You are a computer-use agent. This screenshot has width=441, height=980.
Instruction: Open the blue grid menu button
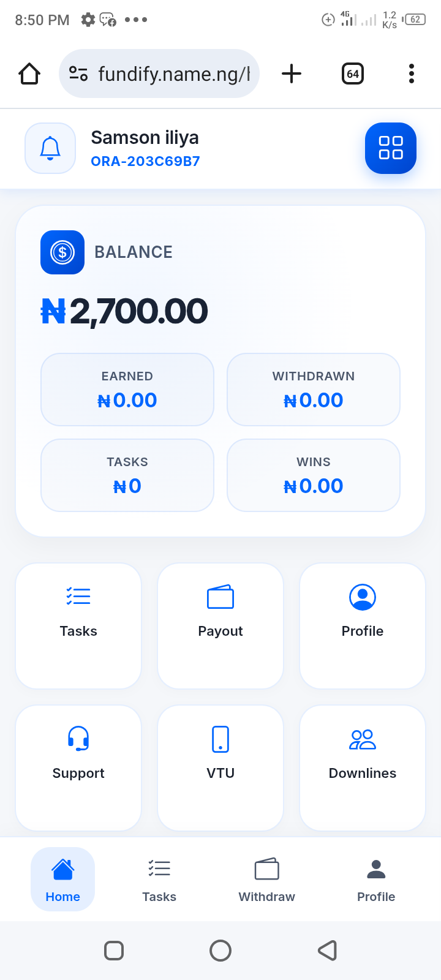pos(390,148)
